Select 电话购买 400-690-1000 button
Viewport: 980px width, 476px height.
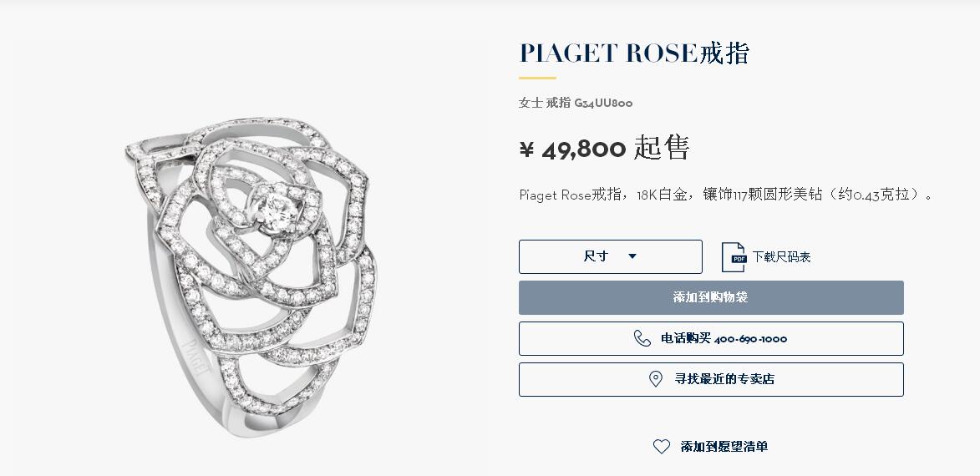pos(711,338)
